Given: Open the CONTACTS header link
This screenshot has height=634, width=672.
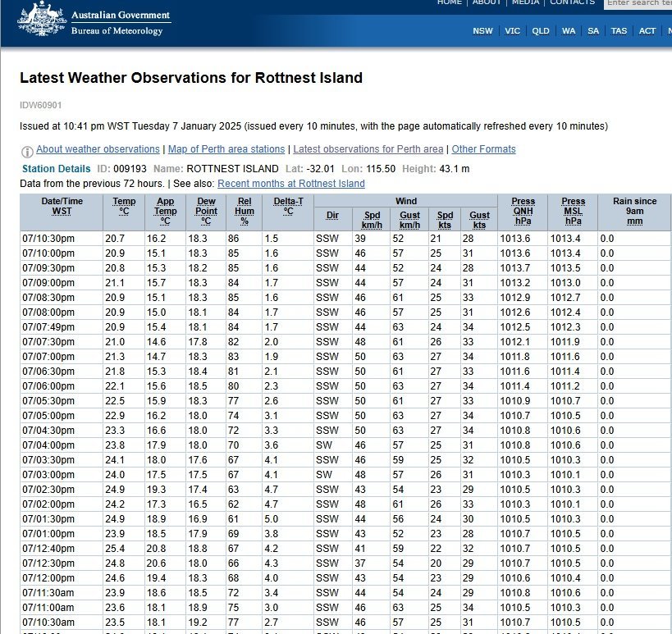Looking at the screenshot, I should click(572, 2).
